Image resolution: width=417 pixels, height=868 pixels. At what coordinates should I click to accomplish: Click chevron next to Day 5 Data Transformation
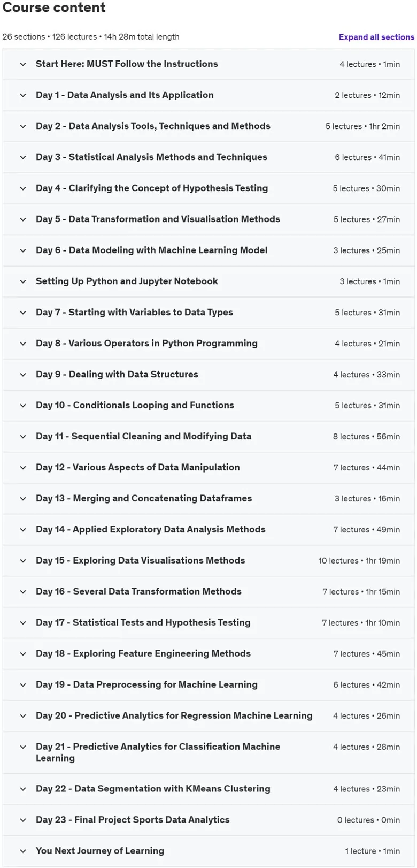pyautogui.click(x=23, y=219)
